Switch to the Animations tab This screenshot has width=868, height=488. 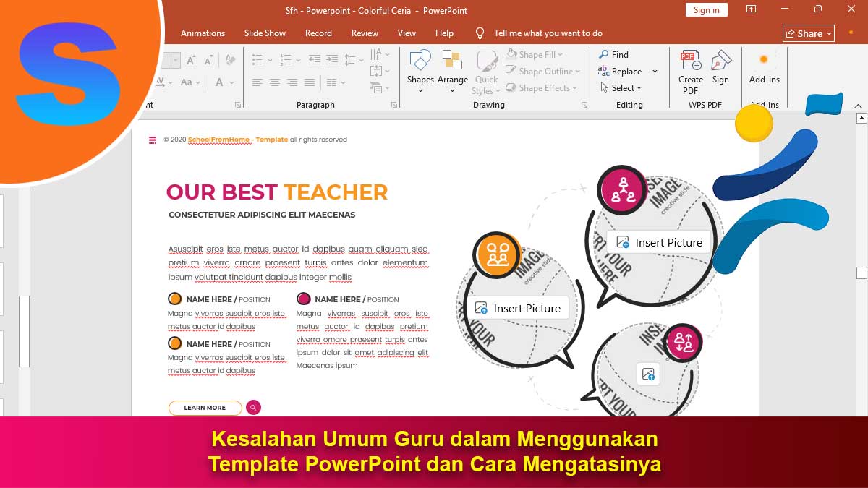pos(203,33)
